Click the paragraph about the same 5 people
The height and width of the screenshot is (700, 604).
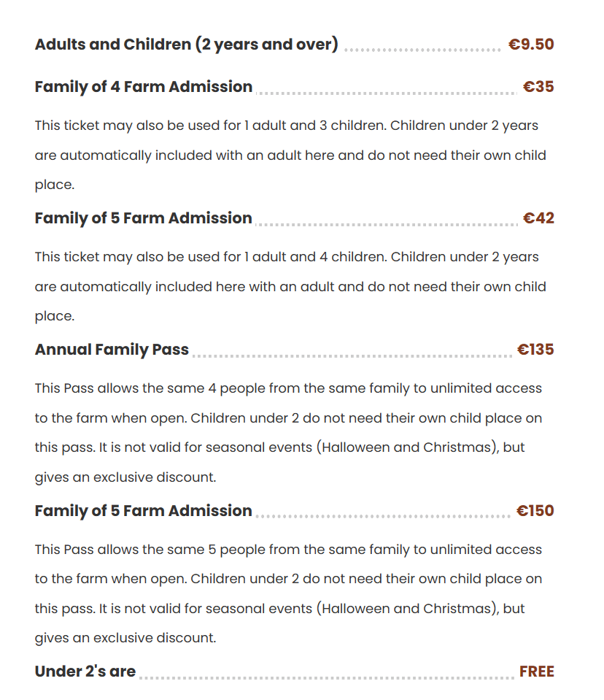pos(288,593)
